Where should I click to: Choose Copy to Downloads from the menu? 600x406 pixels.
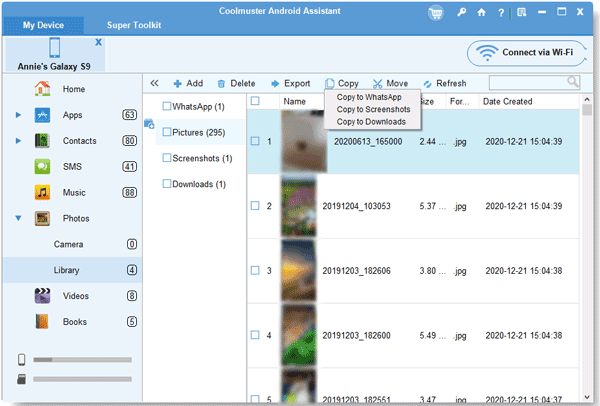pyautogui.click(x=371, y=122)
